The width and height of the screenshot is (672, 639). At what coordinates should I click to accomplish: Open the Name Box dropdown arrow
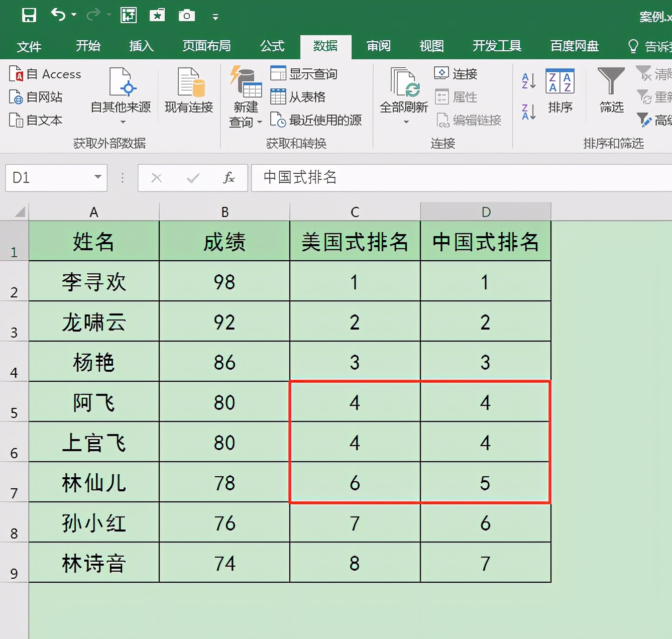(98, 177)
